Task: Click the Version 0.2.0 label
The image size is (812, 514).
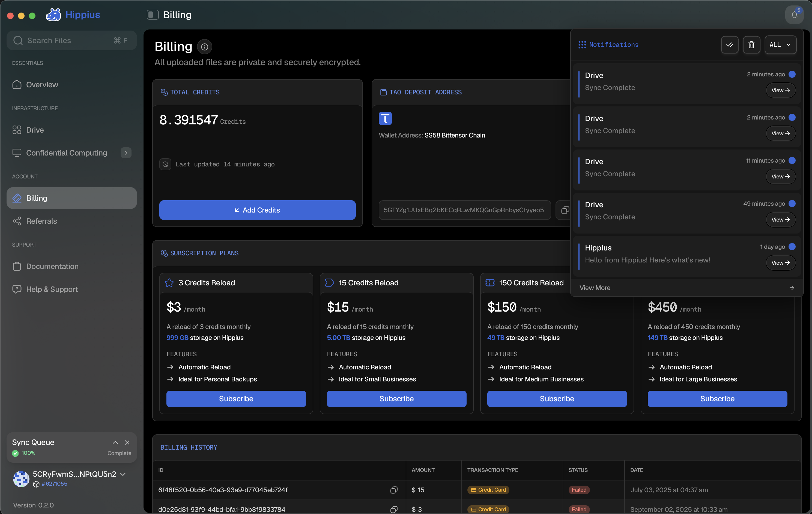Action: click(33, 505)
